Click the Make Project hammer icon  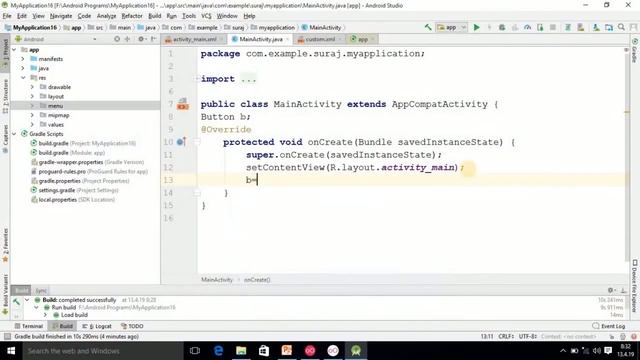[x=428, y=27]
